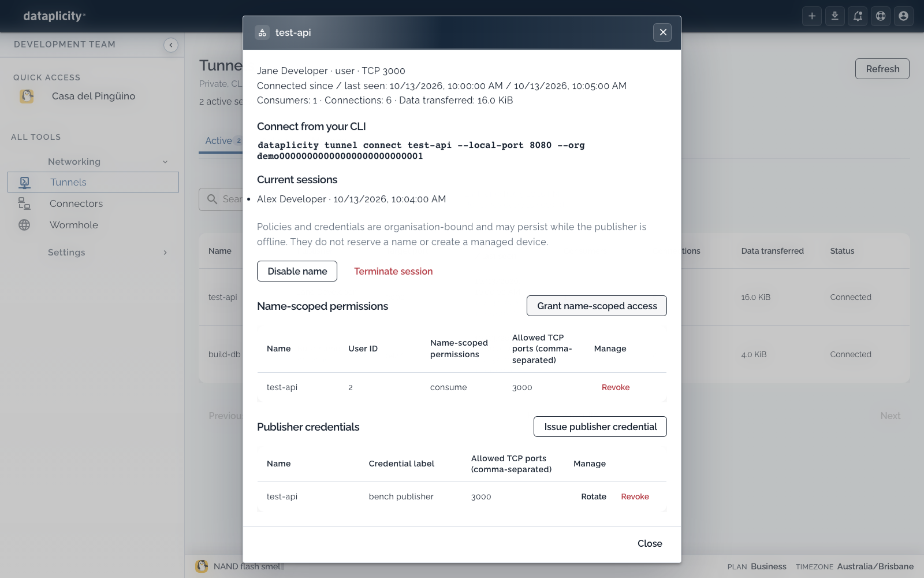This screenshot has height=578, width=924.
Task: Click the Tunnels sidebar icon
Action: click(24, 183)
